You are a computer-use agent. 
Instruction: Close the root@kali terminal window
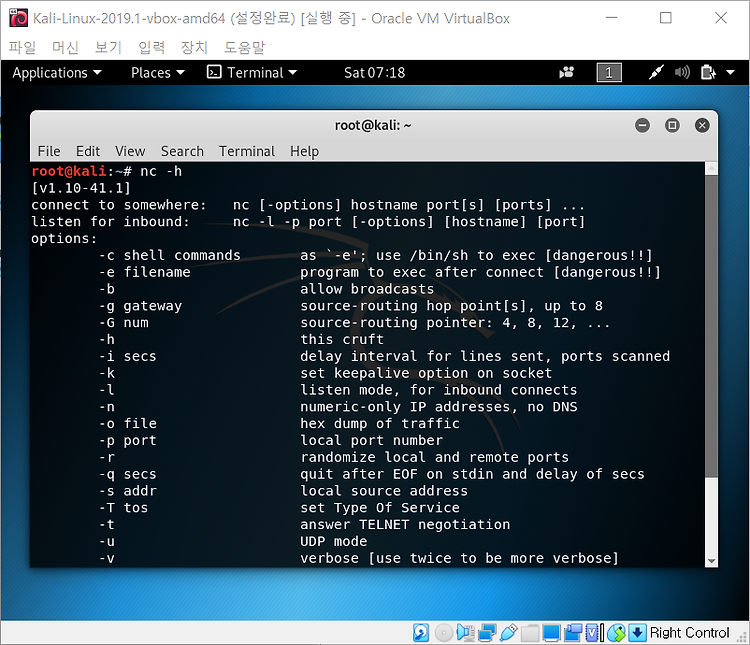[702, 125]
